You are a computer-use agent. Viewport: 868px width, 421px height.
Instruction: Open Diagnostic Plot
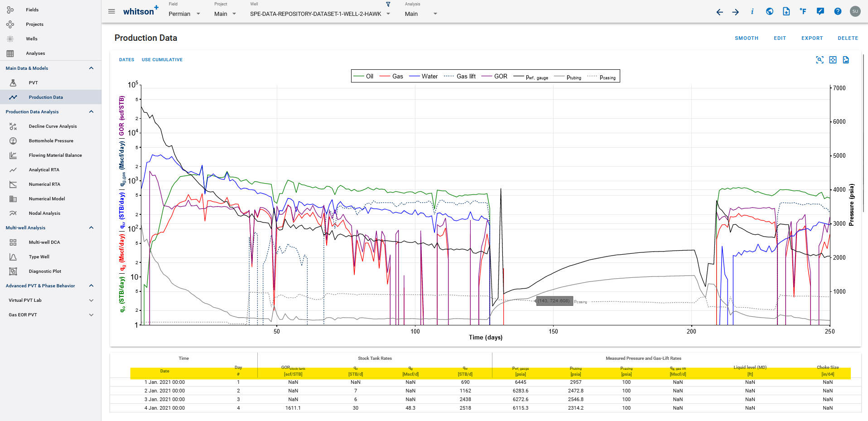coord(50,271)
